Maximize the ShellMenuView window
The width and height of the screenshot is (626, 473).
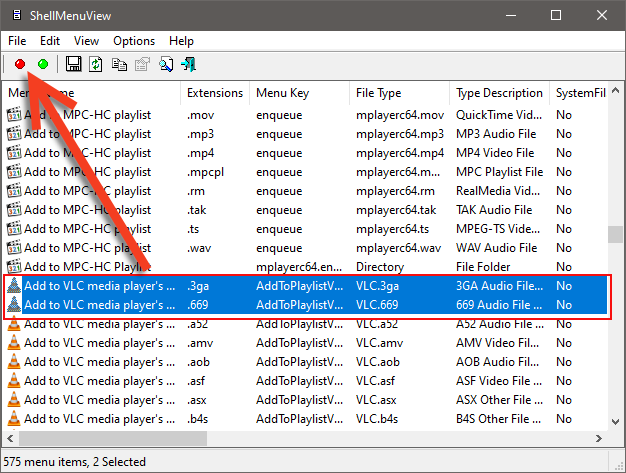(x=556, y=15)
